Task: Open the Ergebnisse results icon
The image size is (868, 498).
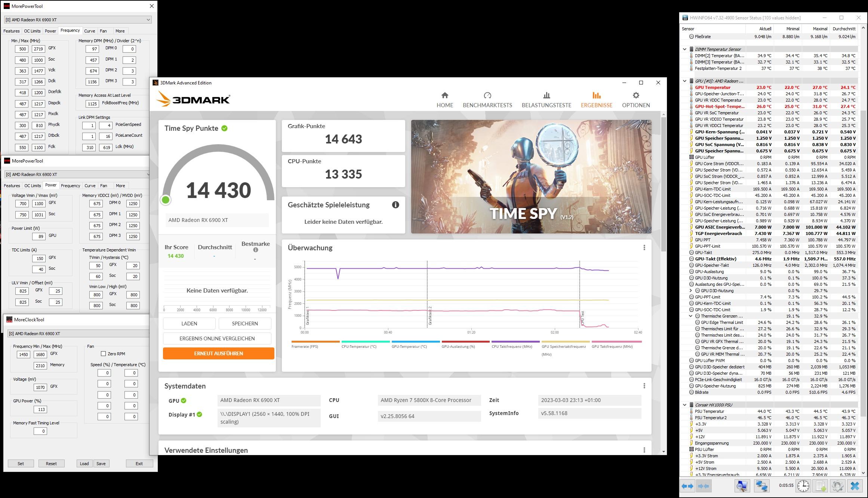Action: 597,95
